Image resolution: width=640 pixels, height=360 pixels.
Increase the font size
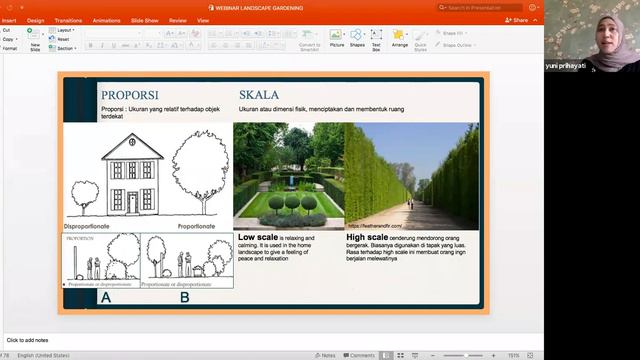tap(170, 33)
